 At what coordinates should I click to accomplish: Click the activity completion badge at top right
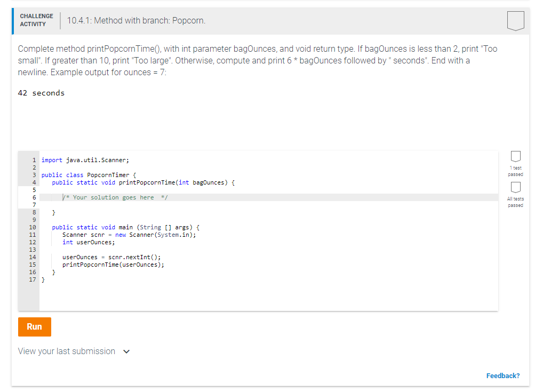coord(515,20)
